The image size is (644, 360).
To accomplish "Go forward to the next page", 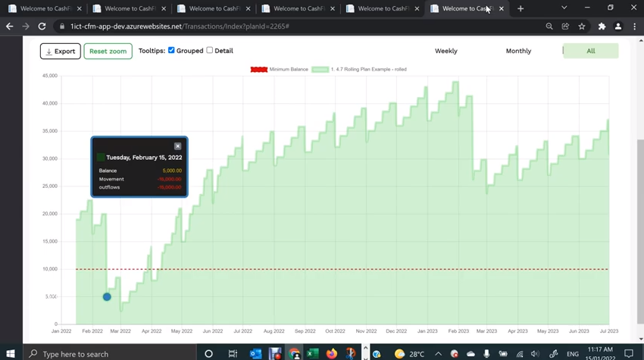I will tap(26, 27).
